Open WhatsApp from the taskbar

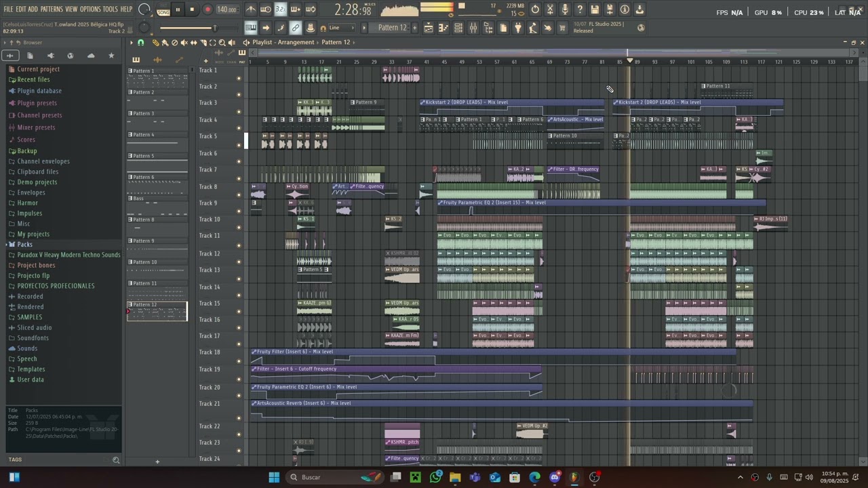point(435,477)
